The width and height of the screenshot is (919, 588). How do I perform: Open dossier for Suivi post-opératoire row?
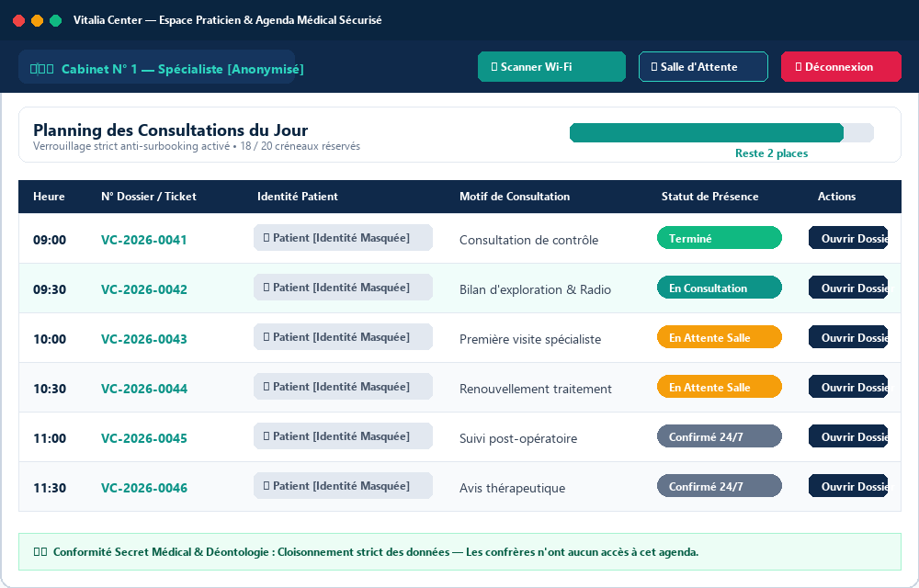click(x=848, y=436)
